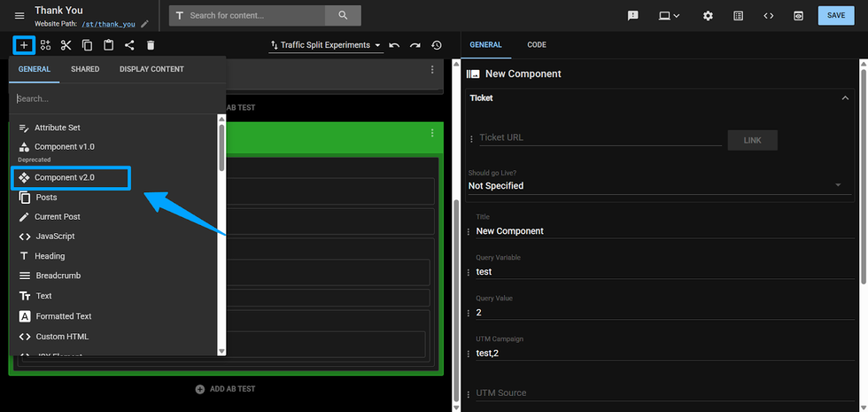Viewport: 868px width, 412px height.
Task: Choose Formatted Text element
Action: pos(113,316)
